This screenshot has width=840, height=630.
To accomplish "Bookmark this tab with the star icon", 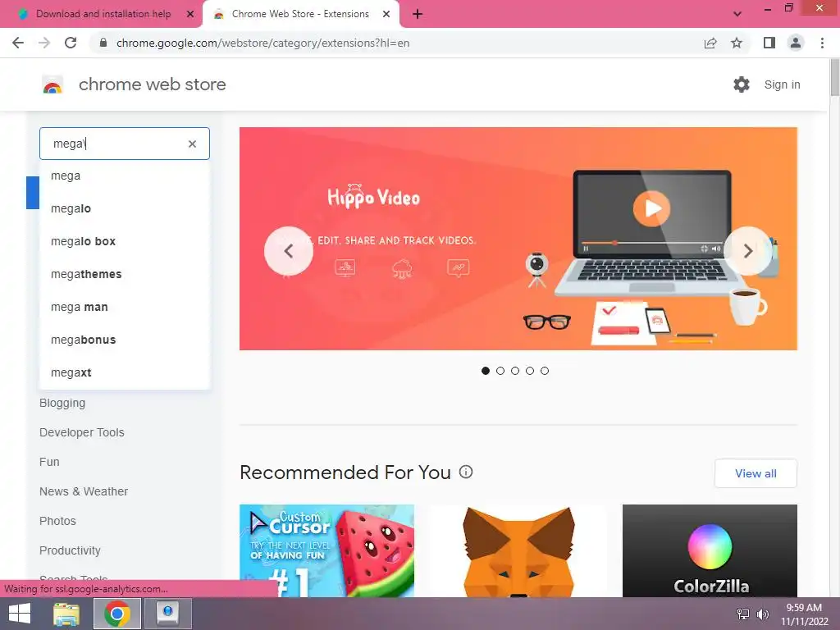I will tap(737, 43).
